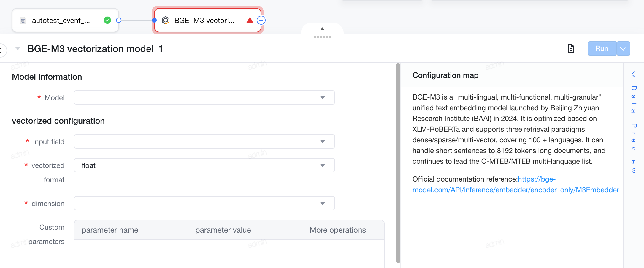Image resolution: width=644 pixels, height=268 pixels.
Task: Open the Data Preview side tab
Action: (634, 129)
